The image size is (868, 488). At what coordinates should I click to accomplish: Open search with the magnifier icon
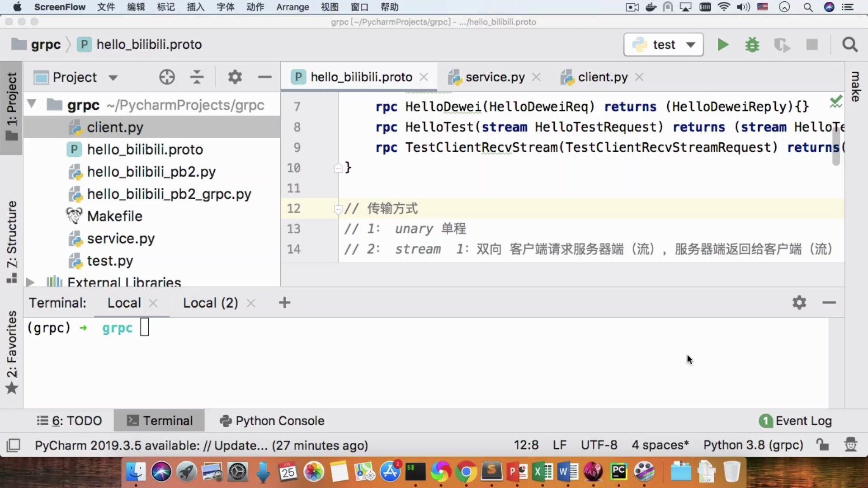point(849,45)
